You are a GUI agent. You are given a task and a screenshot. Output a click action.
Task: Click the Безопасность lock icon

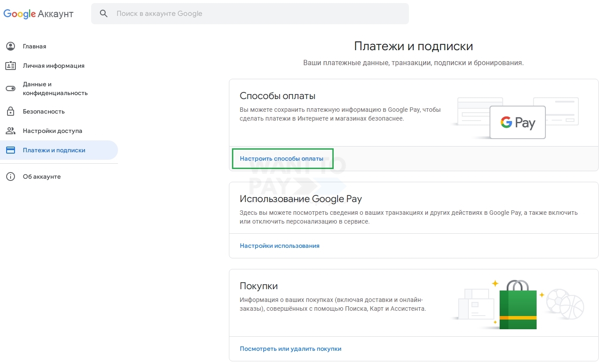point(10,111)
